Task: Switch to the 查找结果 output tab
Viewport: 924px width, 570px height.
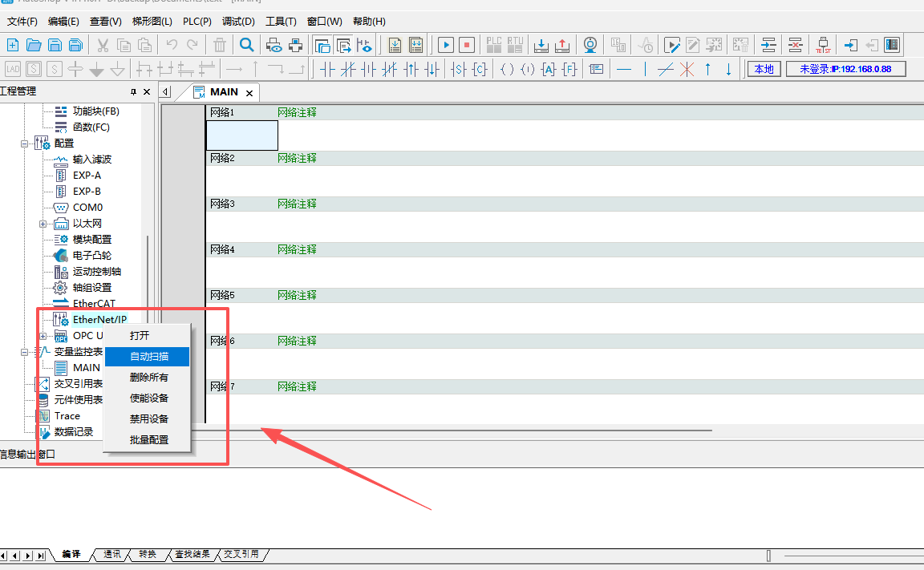Action: 192,554
